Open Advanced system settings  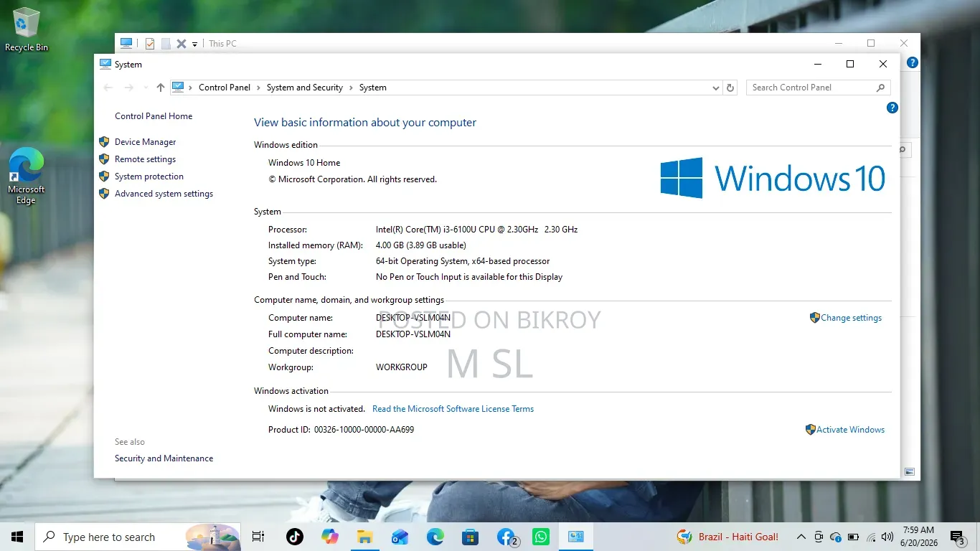(164, 194)
